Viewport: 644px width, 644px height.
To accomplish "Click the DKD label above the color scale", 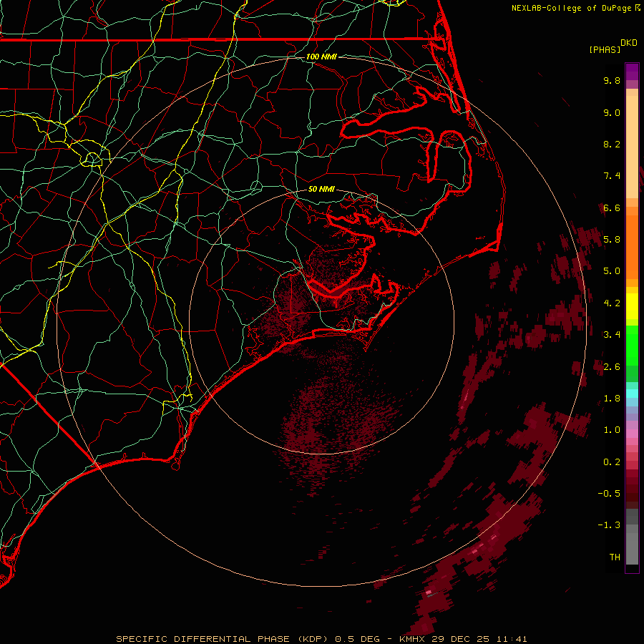I will (629, 43).
